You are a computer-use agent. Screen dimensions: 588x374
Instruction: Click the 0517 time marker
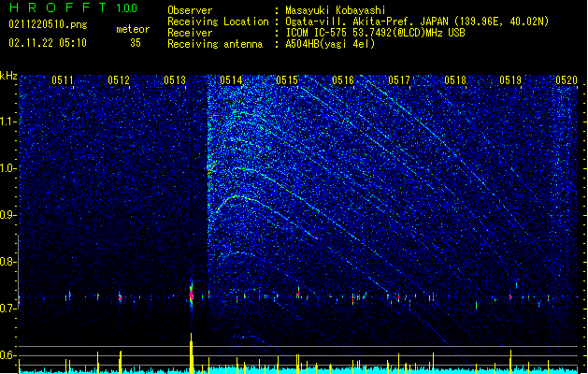[x=399, y=80]
